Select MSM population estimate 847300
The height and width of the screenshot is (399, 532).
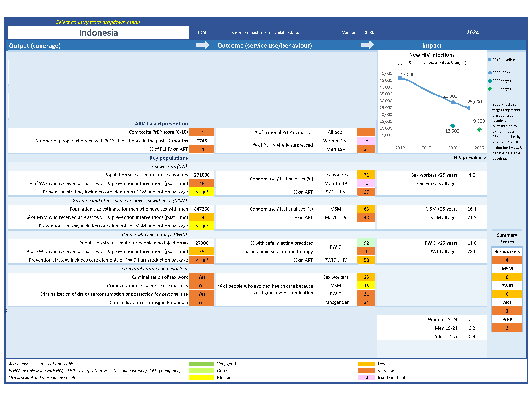pos(202,209)
